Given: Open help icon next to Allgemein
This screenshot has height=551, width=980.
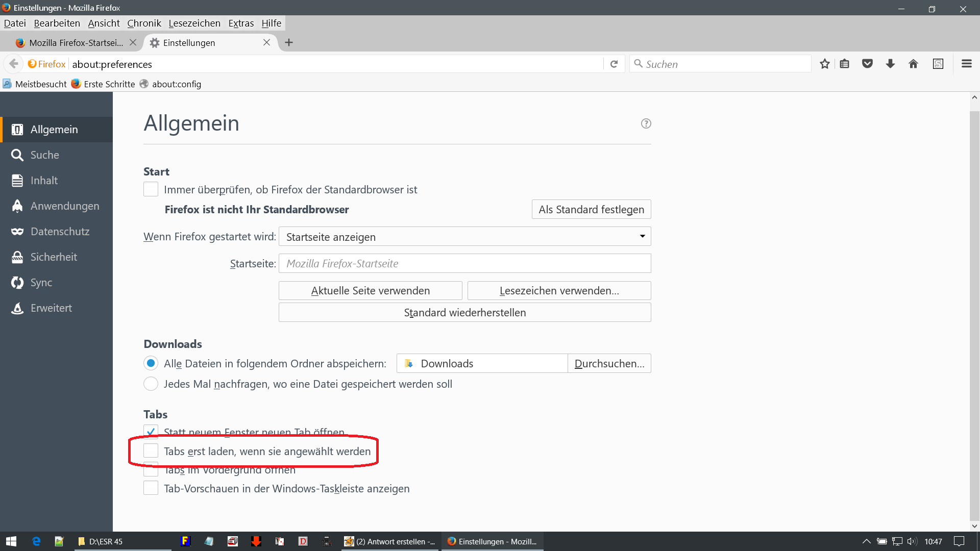Looking at the screenshot, I should [646, 123].
